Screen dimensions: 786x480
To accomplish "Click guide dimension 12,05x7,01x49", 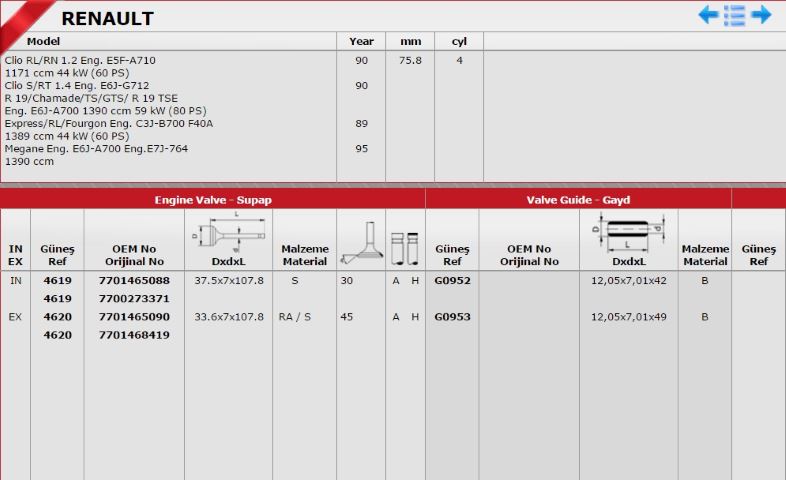I will click(629, 317).
